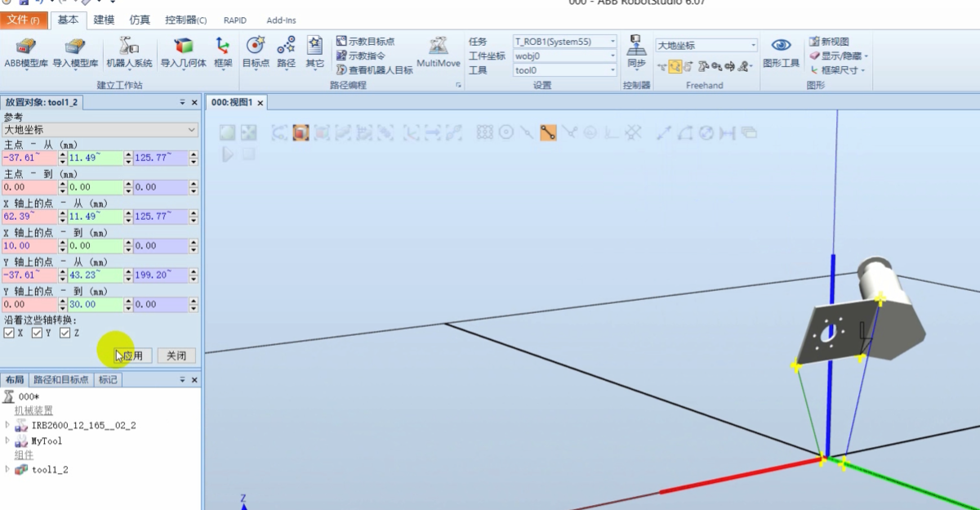Toggle the Z axis translate checkbox
The width and height of the screenshot is (980, 510).
point(65,333)
